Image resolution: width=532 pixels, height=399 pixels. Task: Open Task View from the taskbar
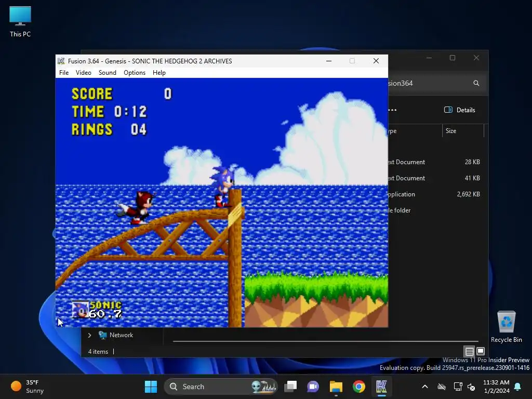[x=290, y=387]
